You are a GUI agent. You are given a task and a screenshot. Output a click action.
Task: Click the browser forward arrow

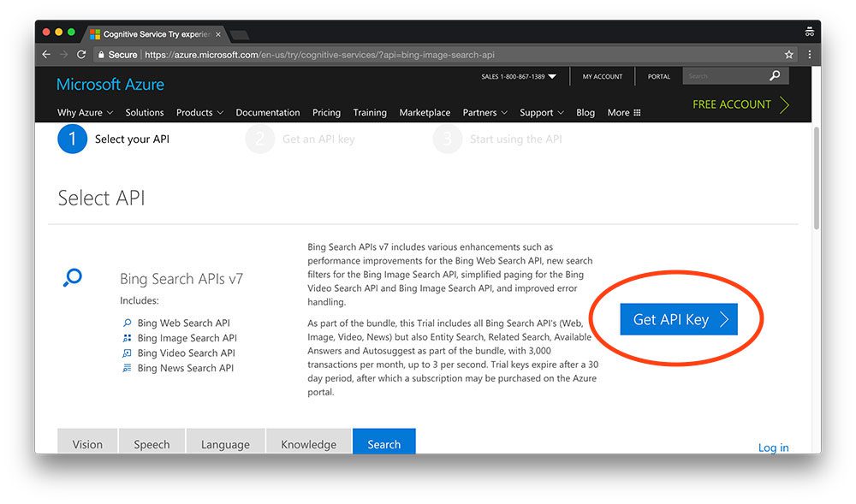64,55
